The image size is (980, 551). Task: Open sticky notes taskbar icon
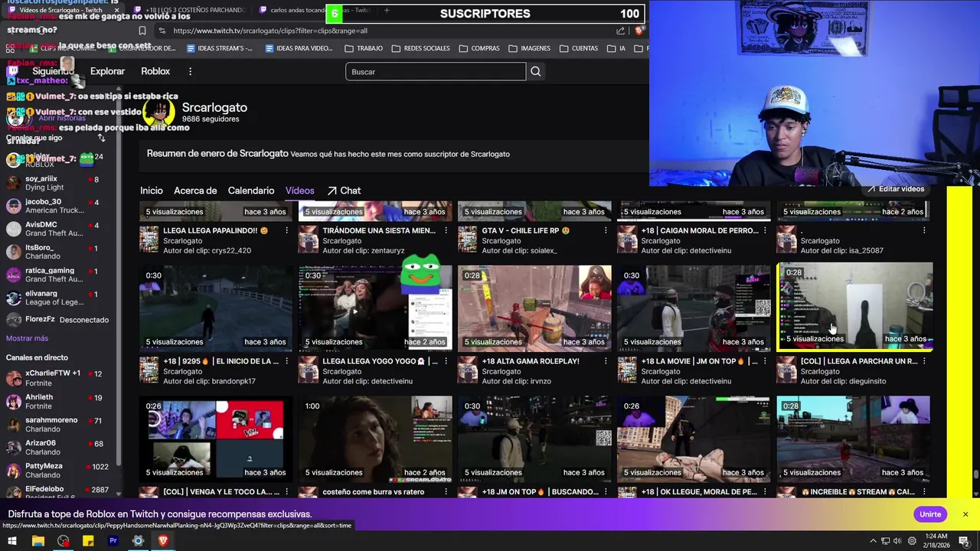[88, 541]
